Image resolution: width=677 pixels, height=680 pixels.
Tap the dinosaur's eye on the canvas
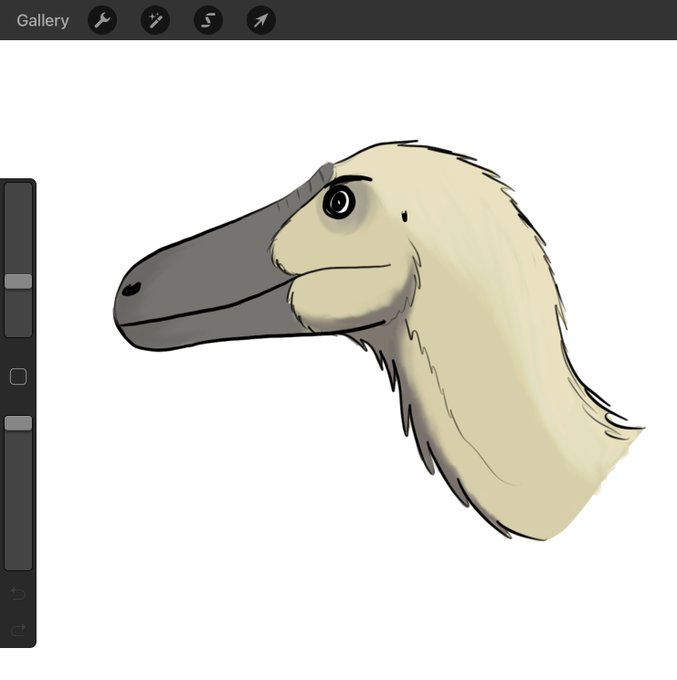coord(339,201)
